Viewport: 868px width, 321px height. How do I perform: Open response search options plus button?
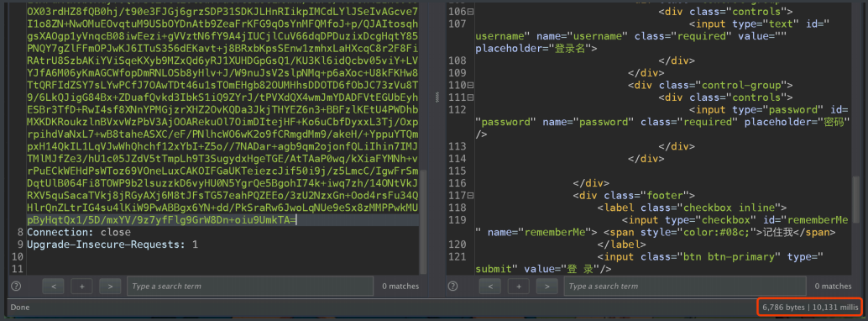click(519, 286)
